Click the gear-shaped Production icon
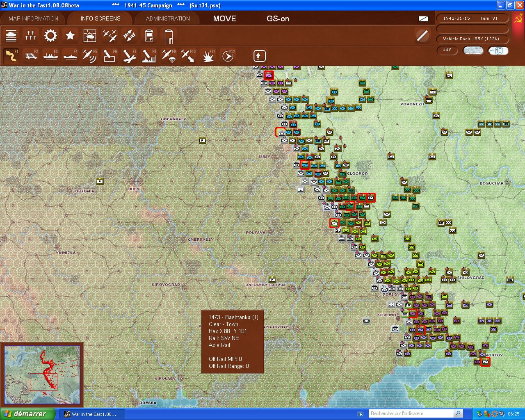525x420 pixels. [50, 36]
